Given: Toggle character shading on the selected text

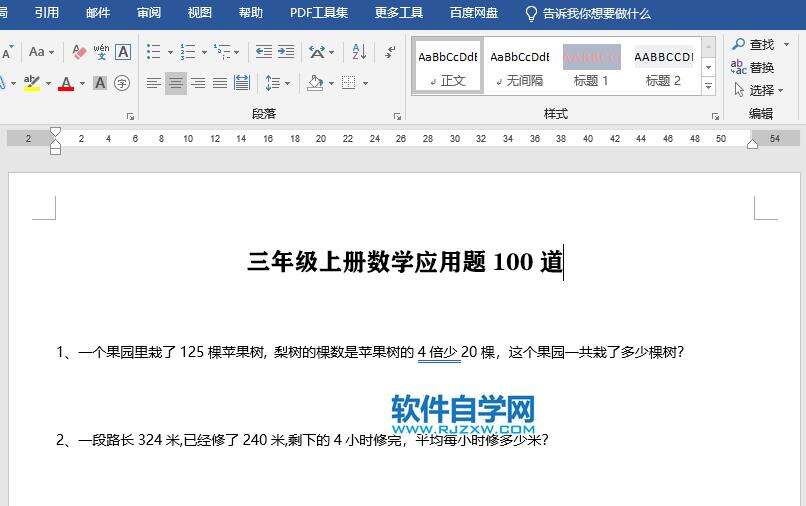Looking at the screenshot, I should 100,83.
